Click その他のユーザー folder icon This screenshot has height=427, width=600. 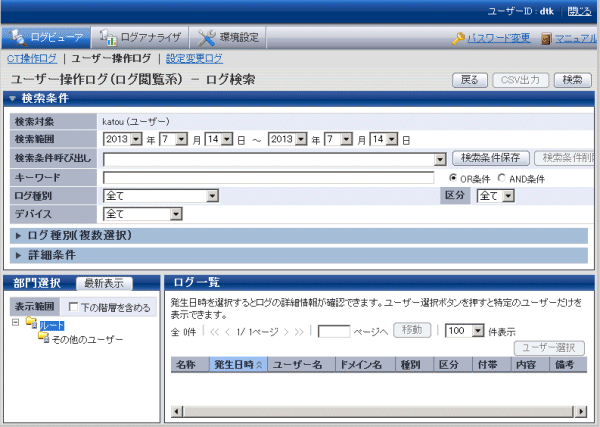[x=44, y=337]
